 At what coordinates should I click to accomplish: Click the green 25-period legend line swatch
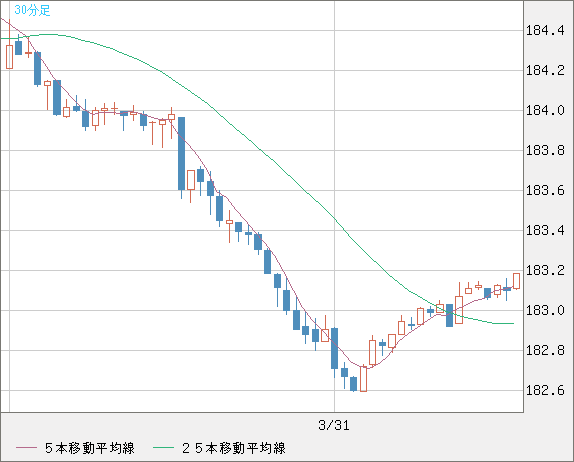click(163, 448)
